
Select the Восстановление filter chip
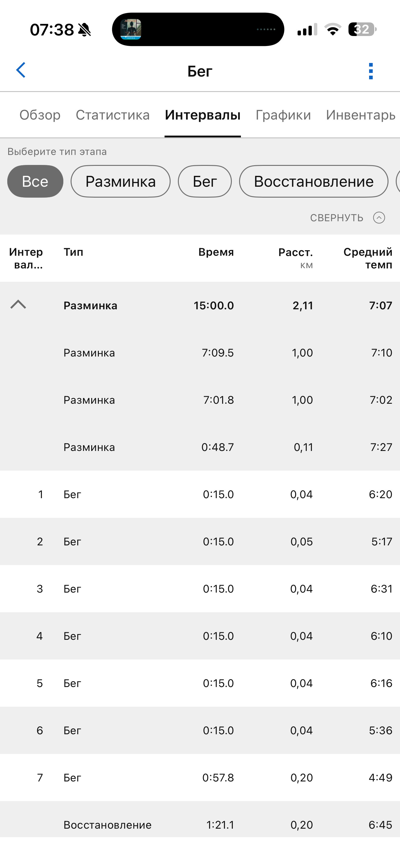pyautogui.click(x=314, y=181)
